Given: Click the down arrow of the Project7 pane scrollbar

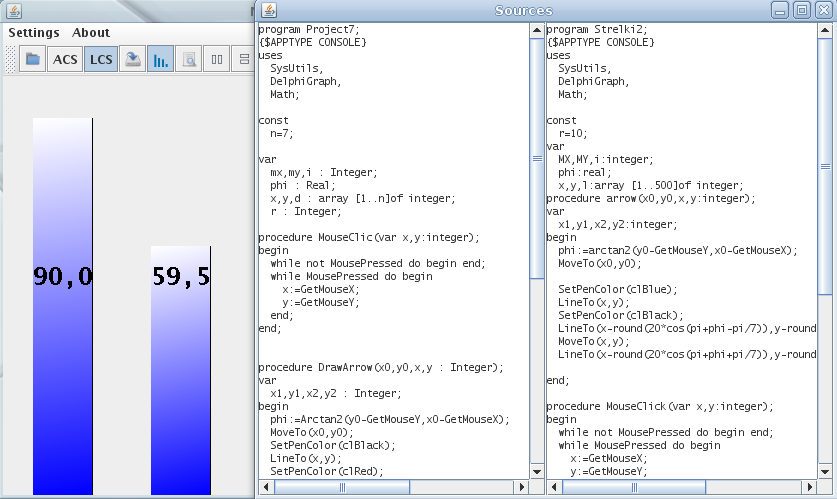Looking at the screenshot, I should point(537,472).
